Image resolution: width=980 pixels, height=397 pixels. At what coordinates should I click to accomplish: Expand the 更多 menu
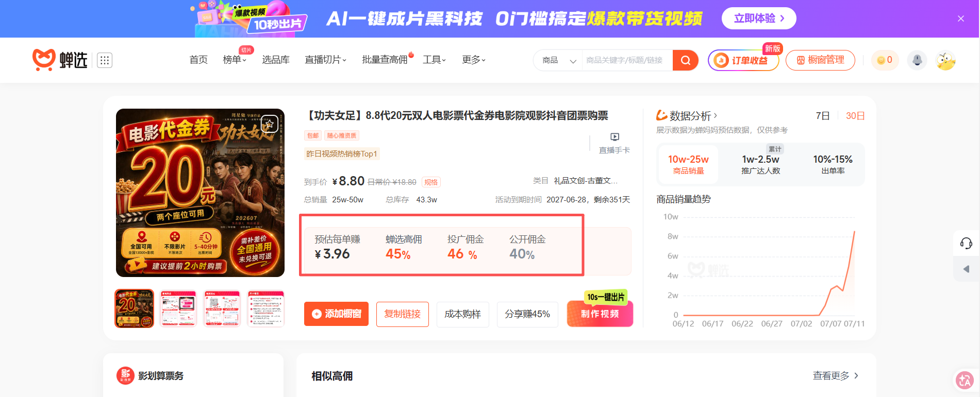coord(473,60)
